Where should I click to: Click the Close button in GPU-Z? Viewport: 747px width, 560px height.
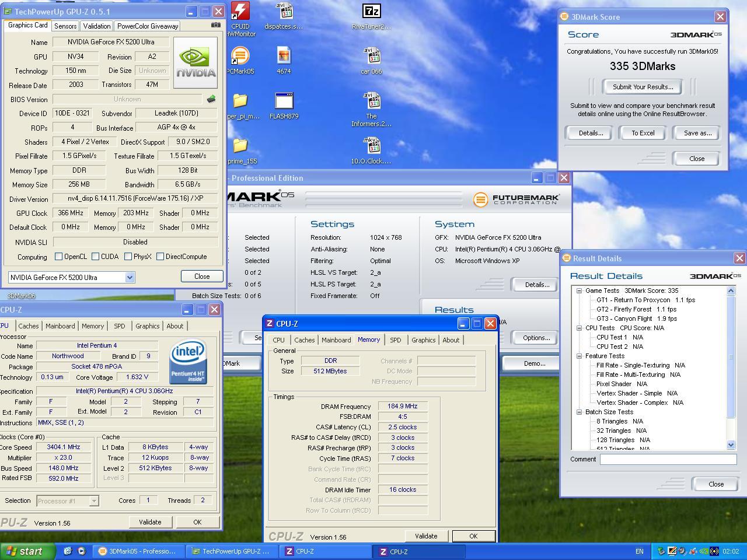(x=201, y=276)
